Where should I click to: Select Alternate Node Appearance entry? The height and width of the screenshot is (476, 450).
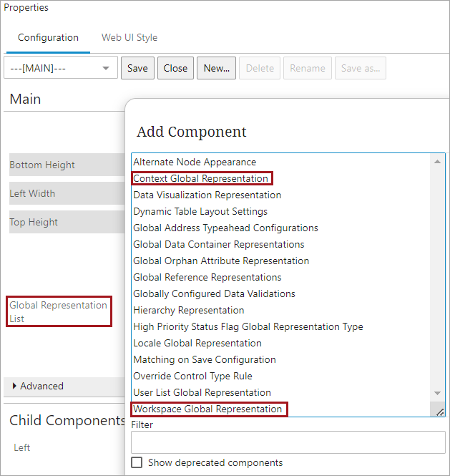[x=195, y=162]
